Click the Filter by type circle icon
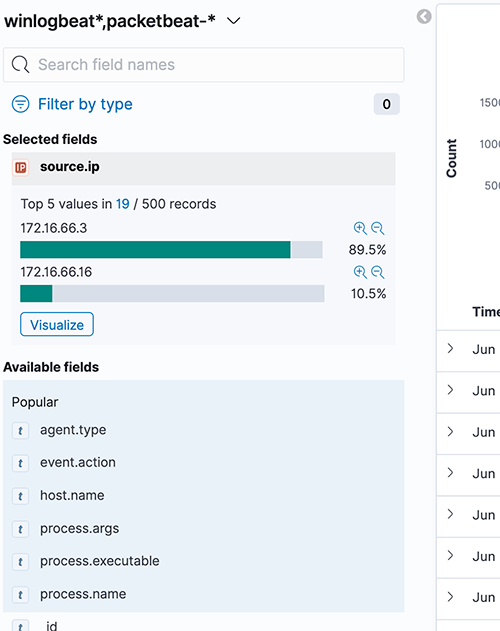This screenshot has width=500, height=631. click(21, 104)
